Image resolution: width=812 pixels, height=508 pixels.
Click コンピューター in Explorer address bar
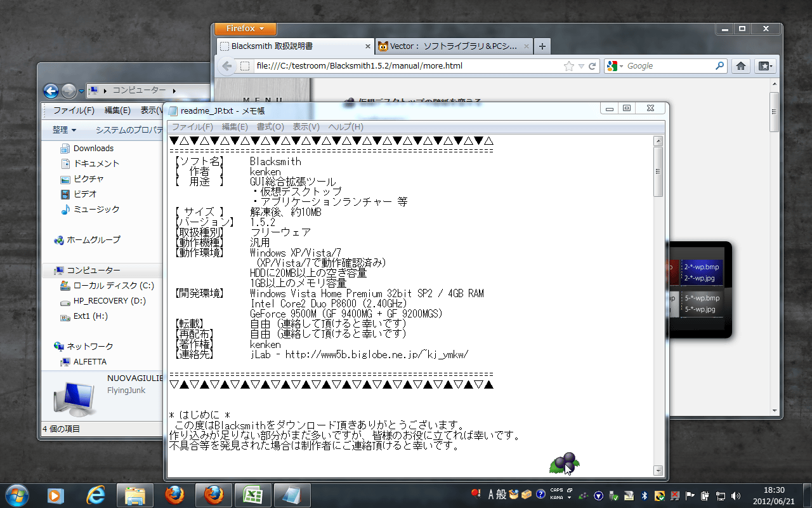click(140, 91)
